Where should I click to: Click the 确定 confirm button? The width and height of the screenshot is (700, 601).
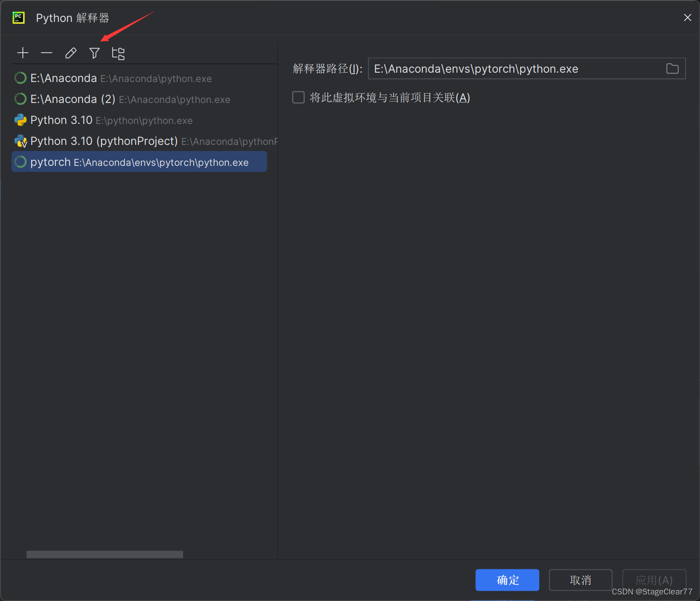coord(507,580)
